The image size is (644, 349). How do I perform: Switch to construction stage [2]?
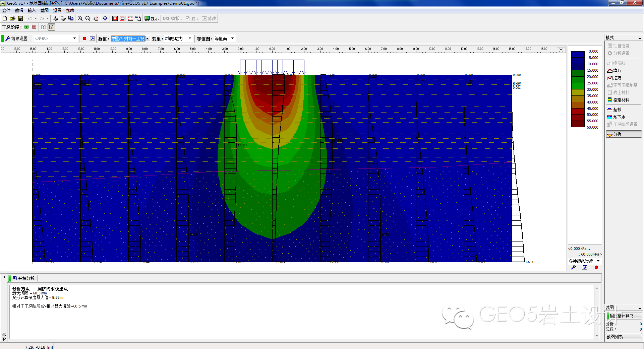coord(51,27)
